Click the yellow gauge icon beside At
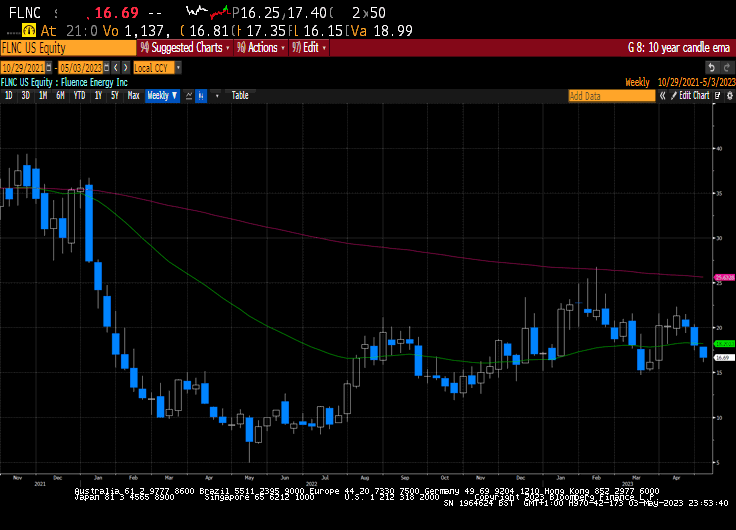Screen dimensions: 736x530 click(29, 31)
